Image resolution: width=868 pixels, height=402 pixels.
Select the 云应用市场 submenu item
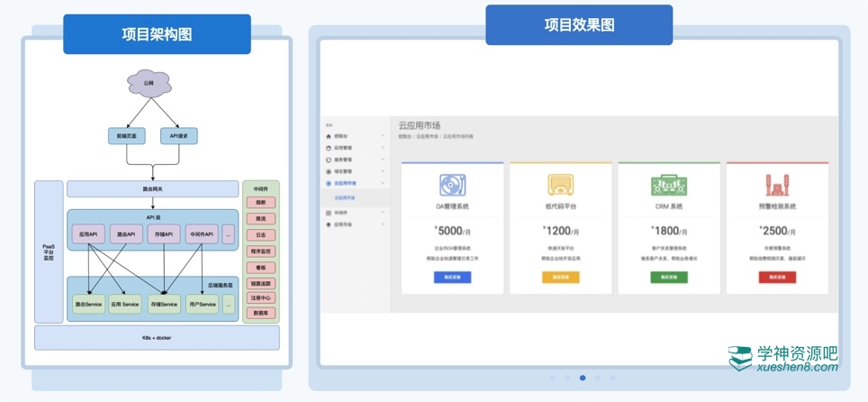point(345,197)
